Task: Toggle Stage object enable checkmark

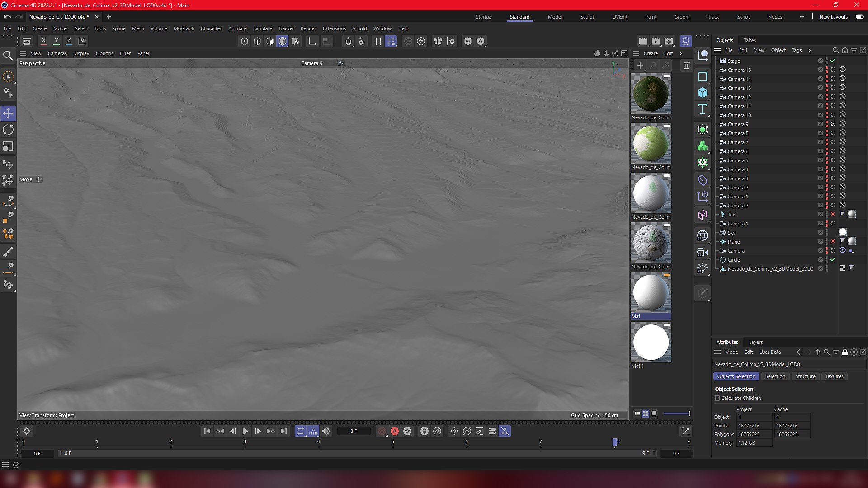Action: (x=833, y=61)
